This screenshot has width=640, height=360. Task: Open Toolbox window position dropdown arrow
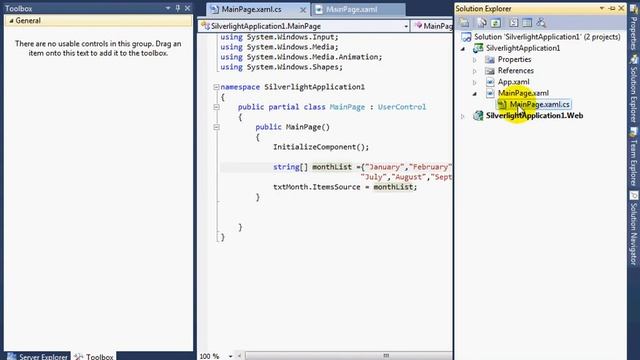coord(168,8)
